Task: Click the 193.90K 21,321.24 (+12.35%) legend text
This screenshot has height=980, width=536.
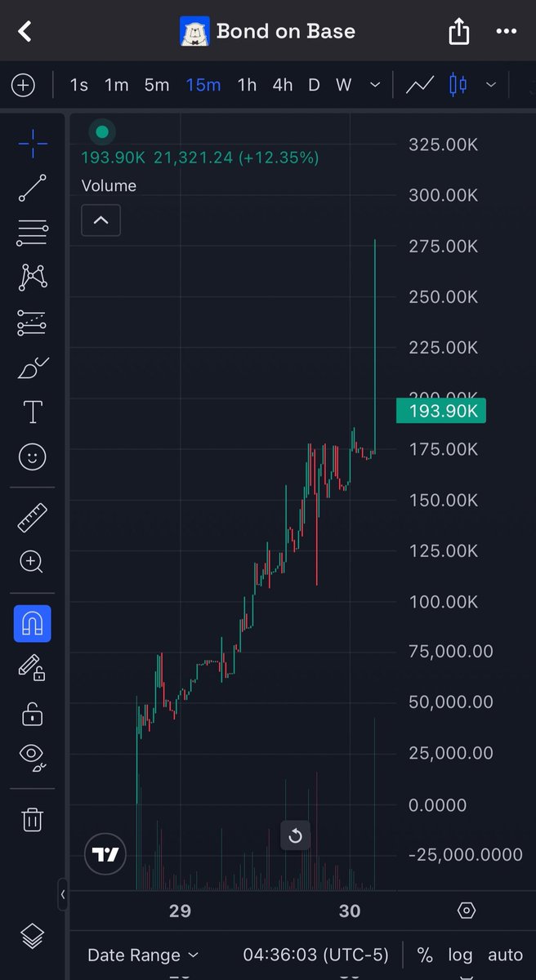Action: click(200, 158)
